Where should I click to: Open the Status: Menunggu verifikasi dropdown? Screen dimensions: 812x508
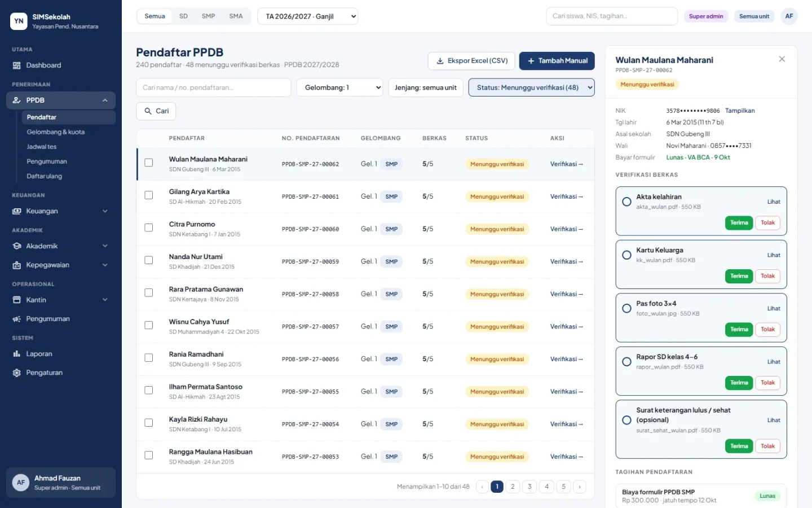(532, 87)
